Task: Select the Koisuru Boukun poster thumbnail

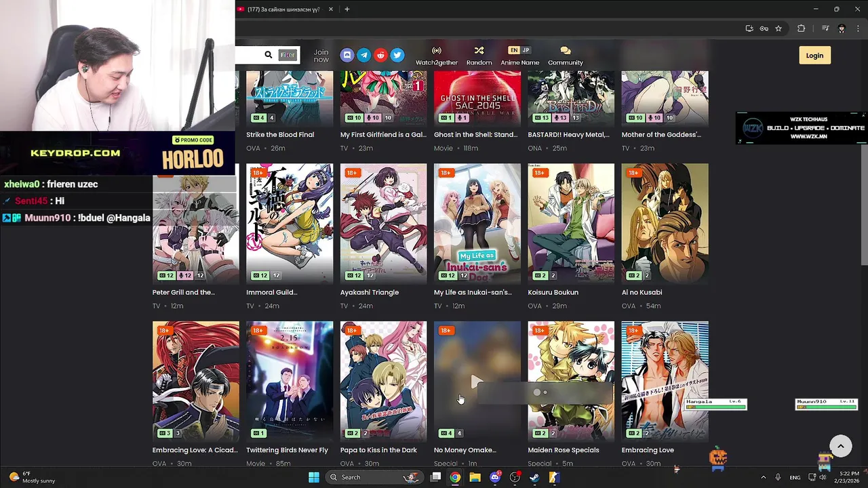Action: click(571, 223)
